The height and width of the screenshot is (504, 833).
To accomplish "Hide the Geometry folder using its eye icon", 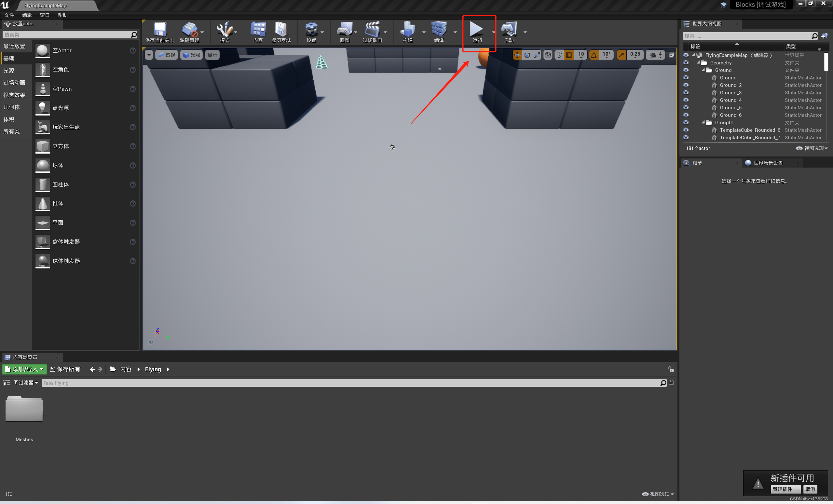I will pos(686,62).
